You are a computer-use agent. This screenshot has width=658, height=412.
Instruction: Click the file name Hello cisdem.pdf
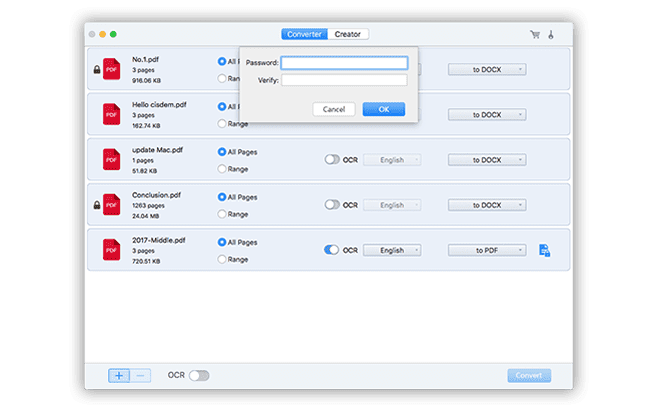159,105
